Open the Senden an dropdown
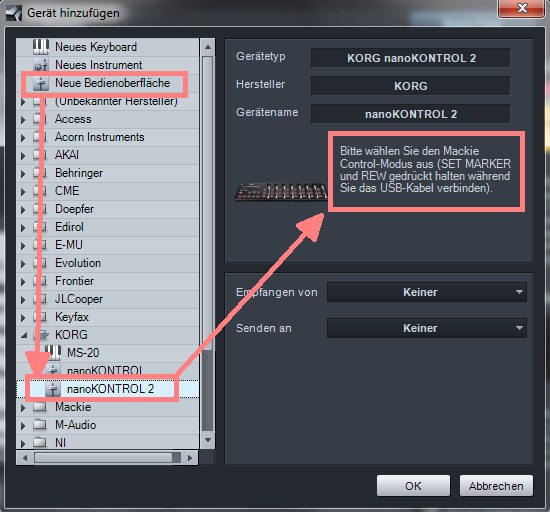 427,328
